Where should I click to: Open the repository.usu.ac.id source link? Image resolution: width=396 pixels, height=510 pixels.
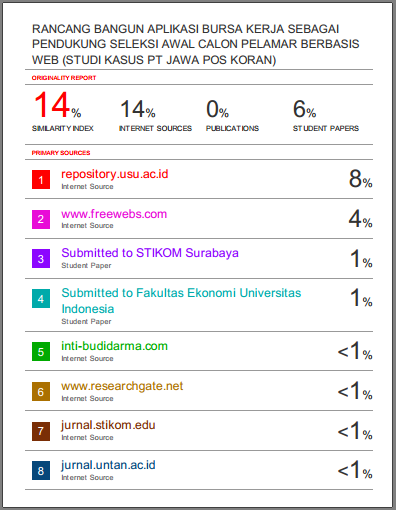115,174
